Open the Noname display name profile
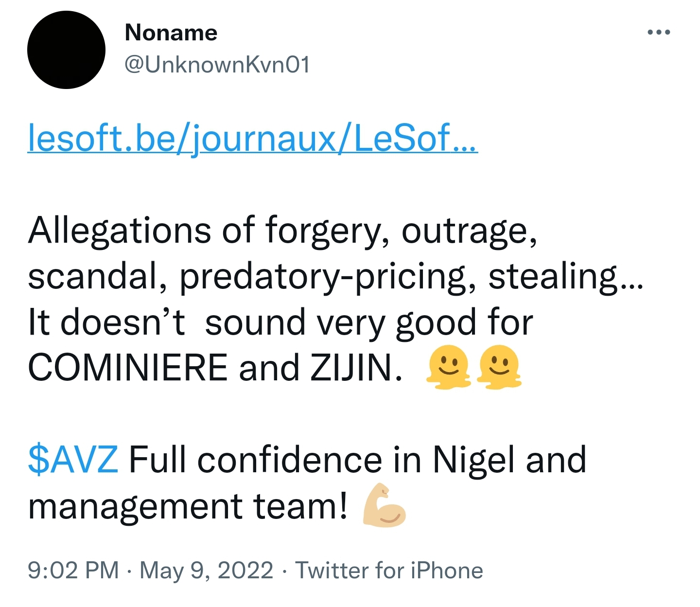 171,33
